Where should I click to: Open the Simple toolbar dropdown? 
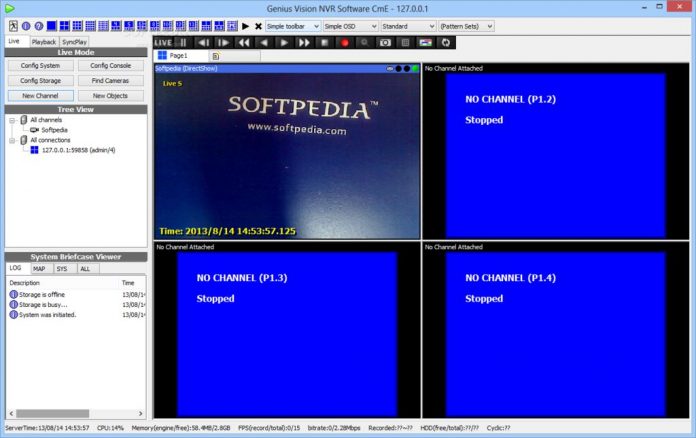tap(293, 26)
